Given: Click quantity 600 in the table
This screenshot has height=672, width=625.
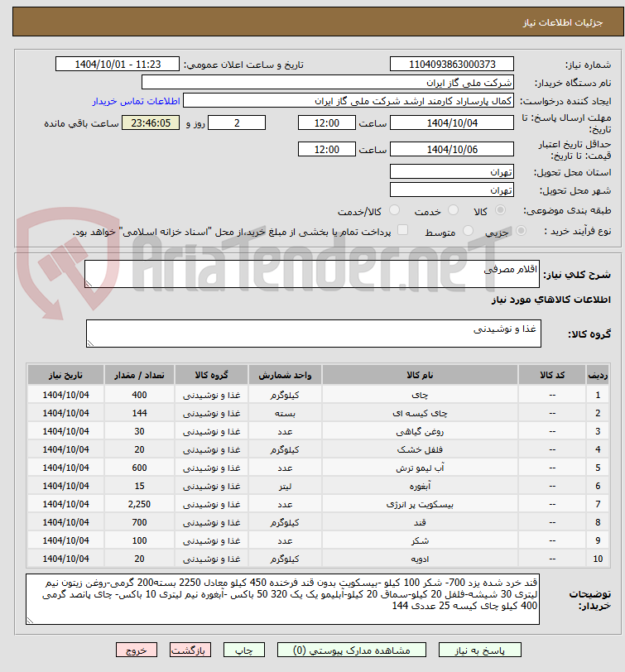Looking at the screenshot, I should pos(139,468).
